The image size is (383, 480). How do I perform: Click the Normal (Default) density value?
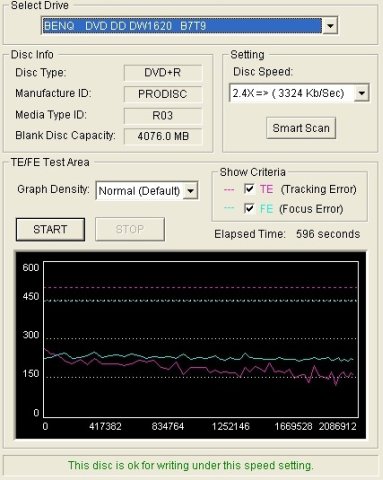[x=140, y=191]
